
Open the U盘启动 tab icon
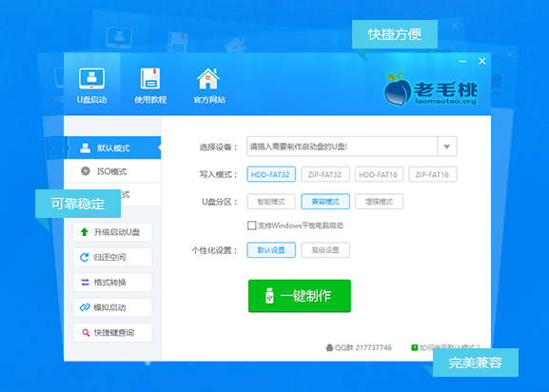(91, 78)
